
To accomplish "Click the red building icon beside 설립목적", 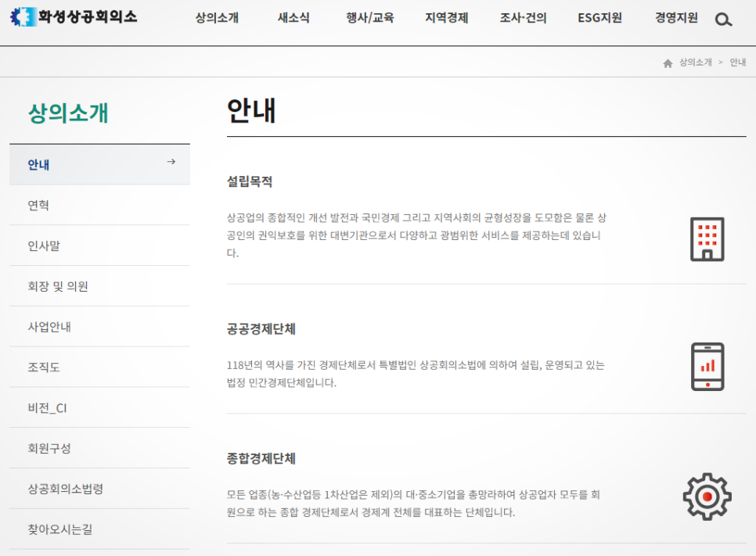I will [x=707, y=239].
